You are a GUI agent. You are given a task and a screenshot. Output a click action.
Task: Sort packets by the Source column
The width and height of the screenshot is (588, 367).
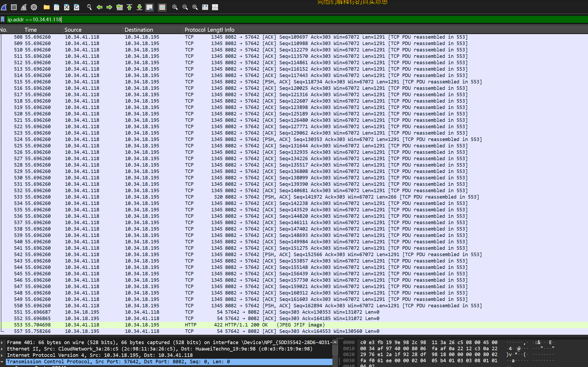click(x=73, y=30)
